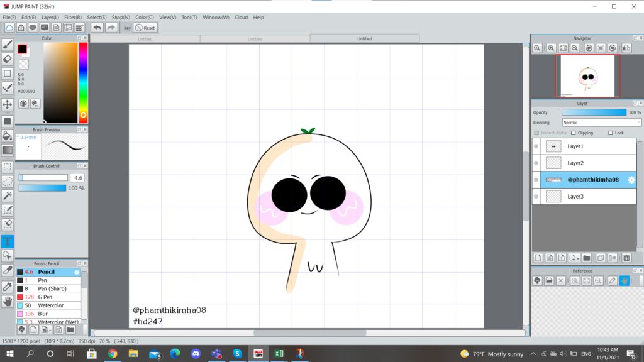Delete brush using Brush panel folder icon

[x=70, y=329]
